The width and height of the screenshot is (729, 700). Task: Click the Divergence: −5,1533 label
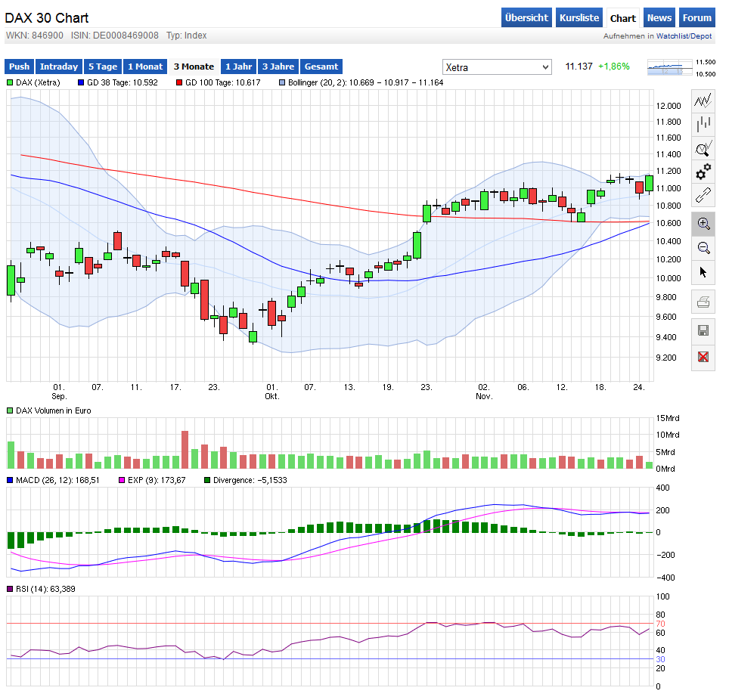point(250,480)
